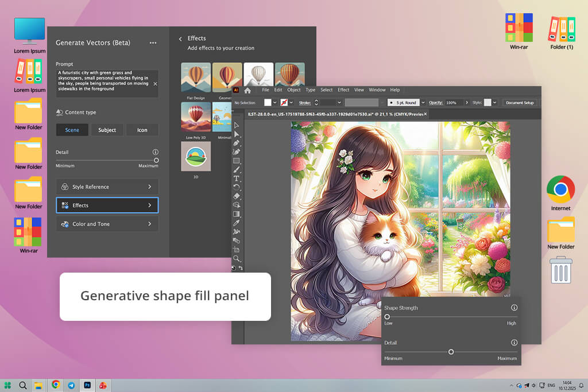
Task: Select the Rotate tool
Action: [x=237, y=187]
